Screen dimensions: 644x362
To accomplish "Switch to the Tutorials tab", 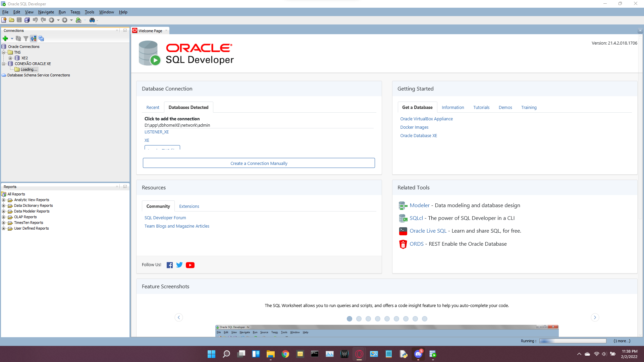I will (x=481, y=107).
